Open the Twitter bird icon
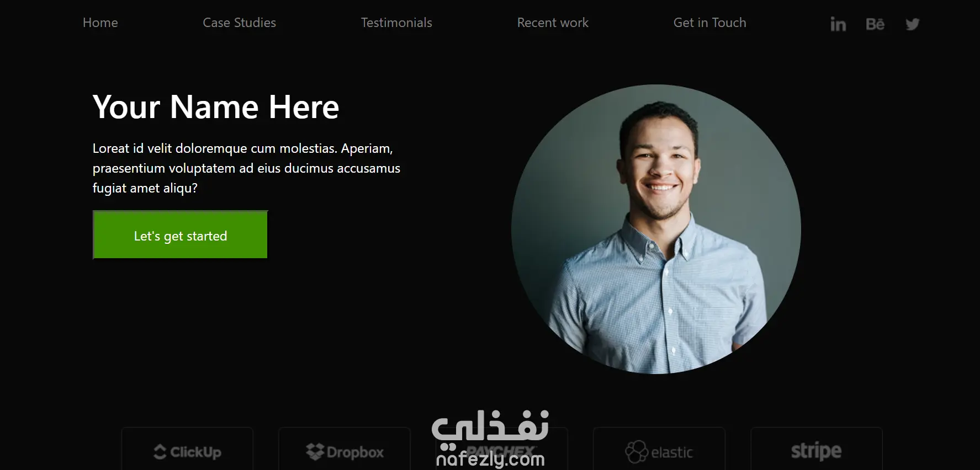This screenshot has height=470, width=980. (913, 24)
